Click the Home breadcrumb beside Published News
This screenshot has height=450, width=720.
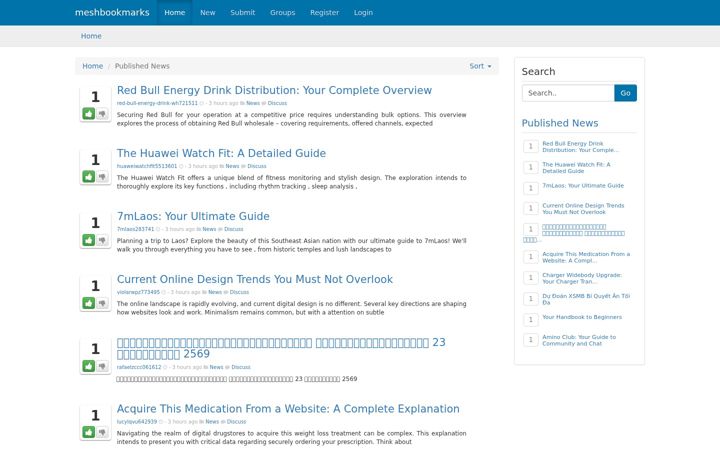[92, 66]
